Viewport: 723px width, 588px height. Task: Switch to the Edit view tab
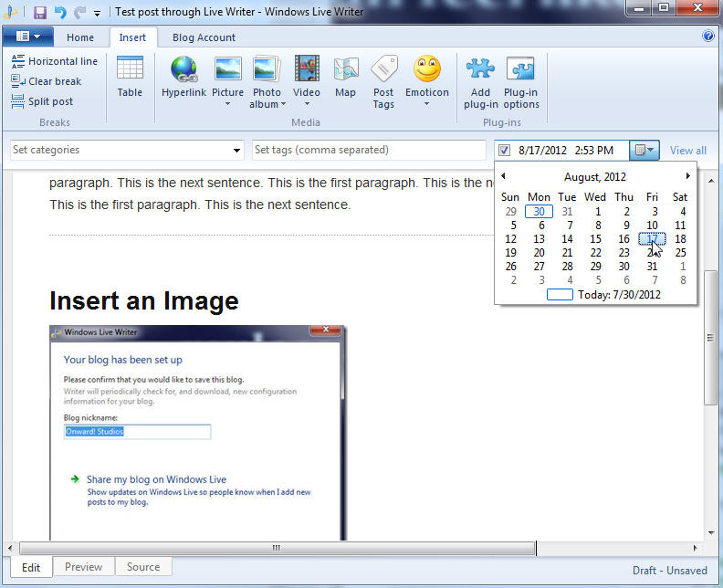pos(31,567)
